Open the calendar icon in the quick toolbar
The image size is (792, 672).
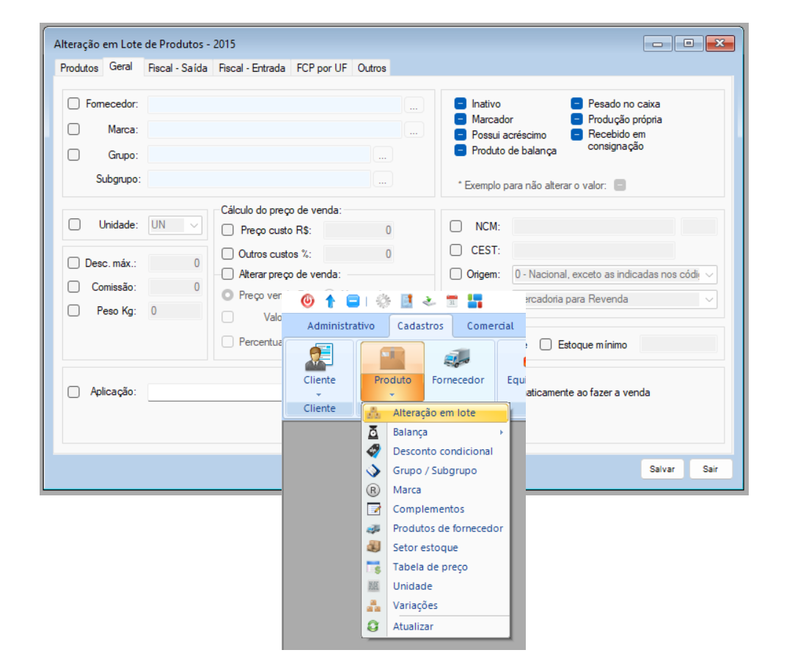(452, 301)
